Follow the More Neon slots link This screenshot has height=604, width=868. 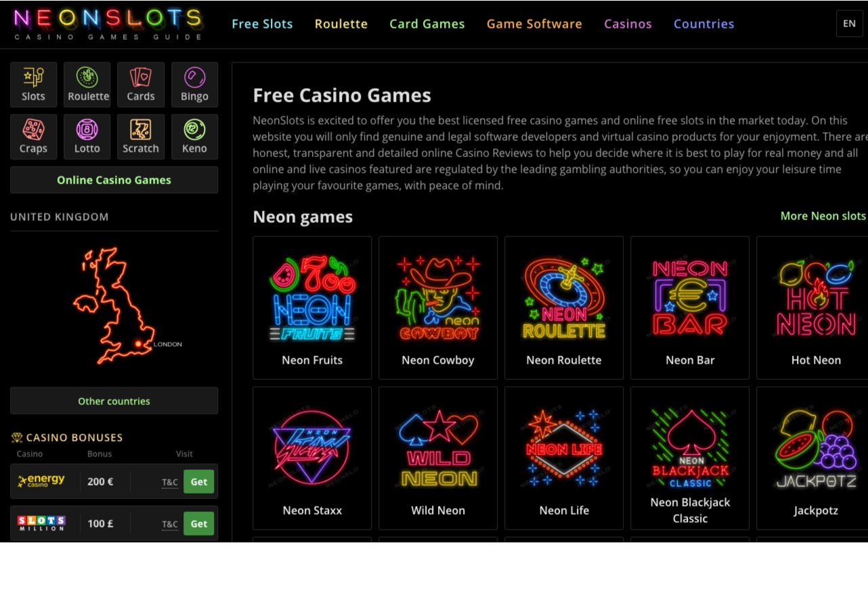(x=823, y=216)
